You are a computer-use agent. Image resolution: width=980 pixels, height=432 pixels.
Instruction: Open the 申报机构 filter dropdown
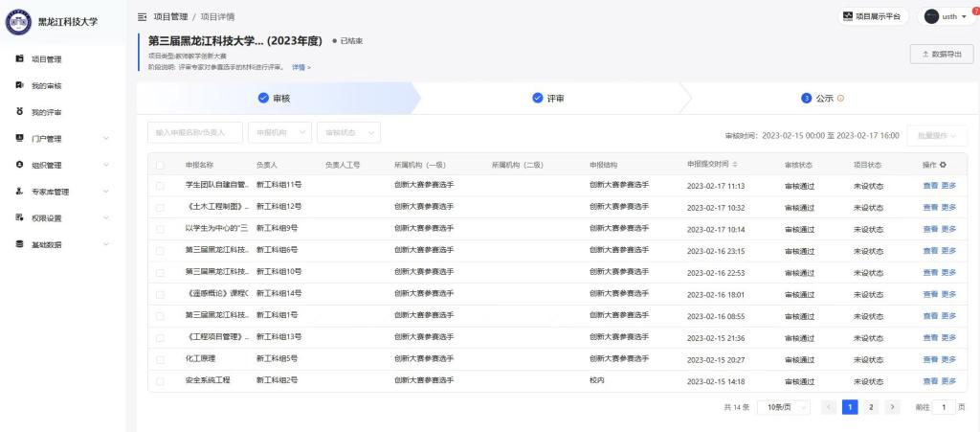point(278,133)
